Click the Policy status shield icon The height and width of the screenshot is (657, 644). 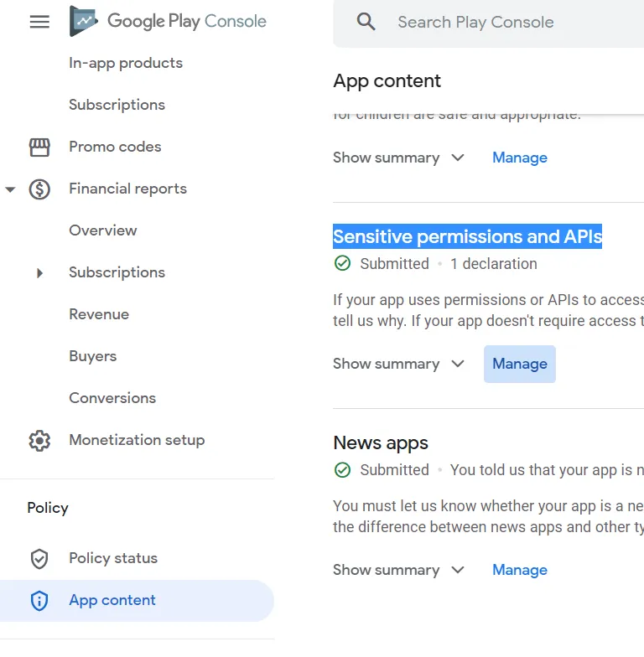pos(39,558)
